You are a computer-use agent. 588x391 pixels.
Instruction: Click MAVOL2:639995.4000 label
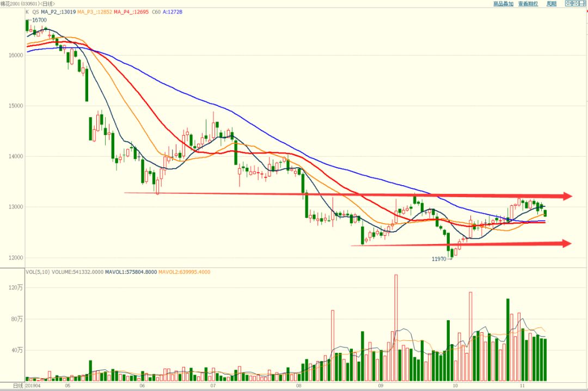click(x=185, y=272)
